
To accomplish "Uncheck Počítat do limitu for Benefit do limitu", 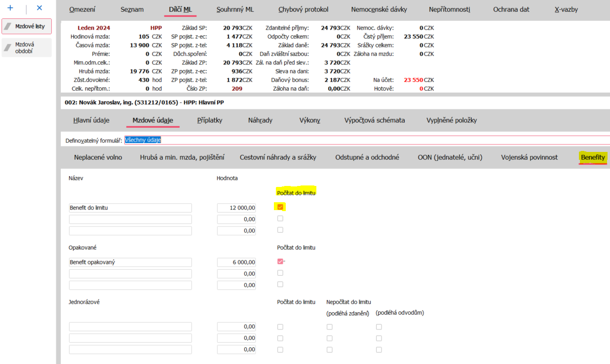I will click(x=280, y=207).
